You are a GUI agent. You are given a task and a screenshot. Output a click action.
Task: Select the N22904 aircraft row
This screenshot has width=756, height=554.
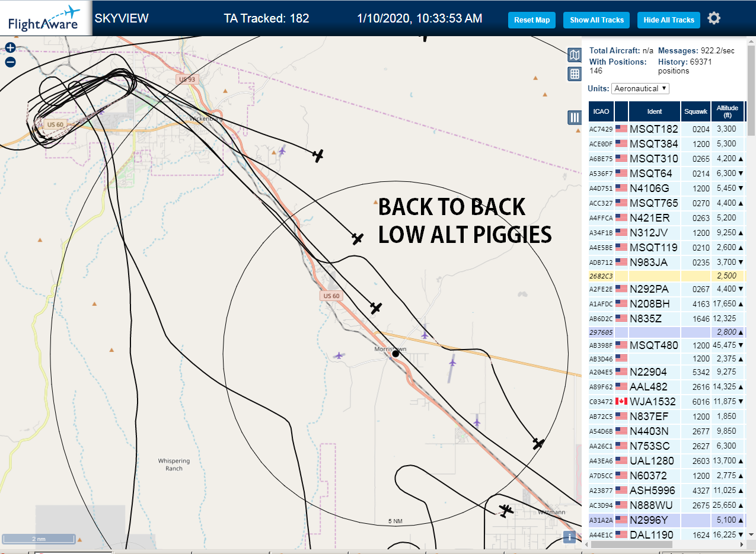[667, 372]
